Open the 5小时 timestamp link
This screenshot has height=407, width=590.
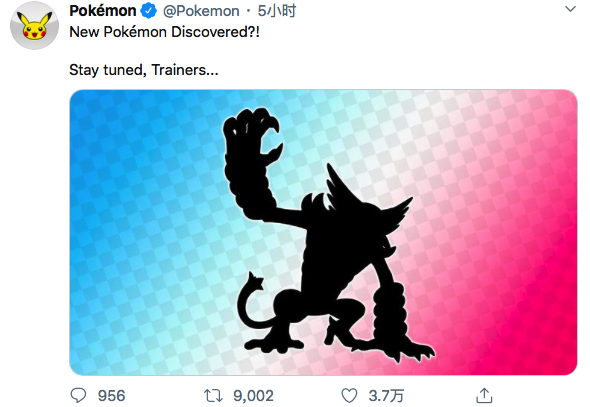coord(277,11)
